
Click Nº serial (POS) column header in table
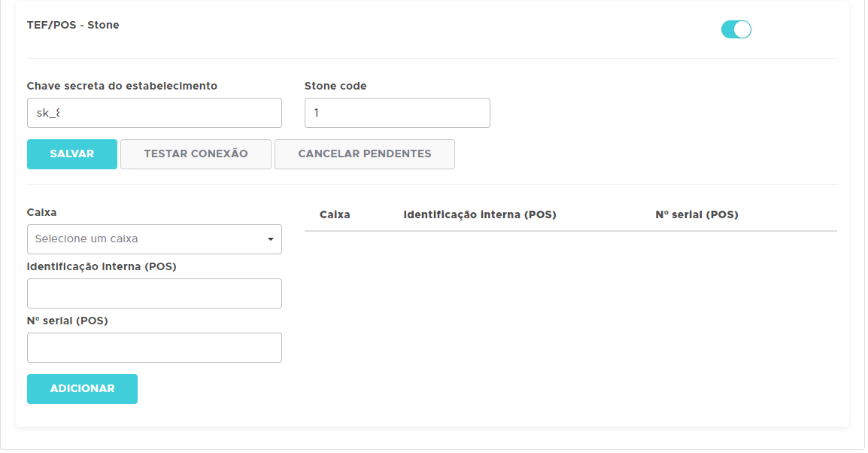[x=697, y=214]
